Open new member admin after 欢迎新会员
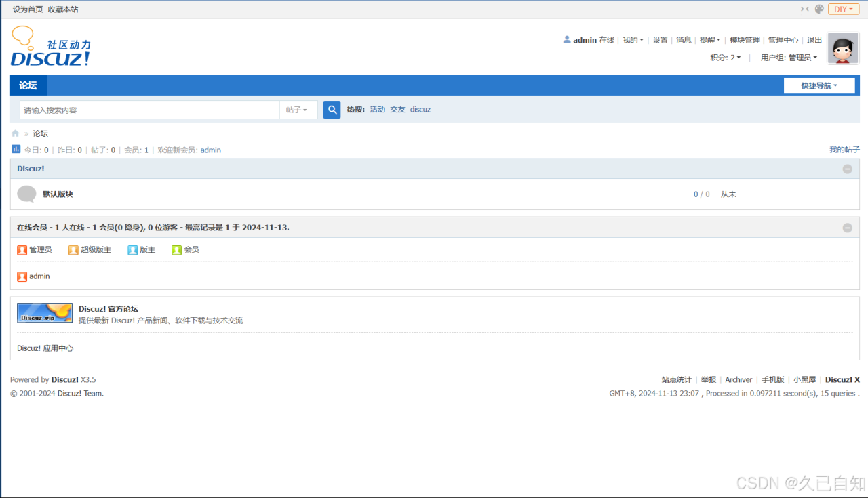 pos(211,150)
